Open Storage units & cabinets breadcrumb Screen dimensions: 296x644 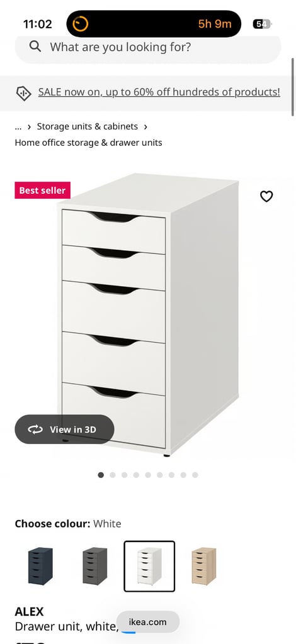coord(87,126)
